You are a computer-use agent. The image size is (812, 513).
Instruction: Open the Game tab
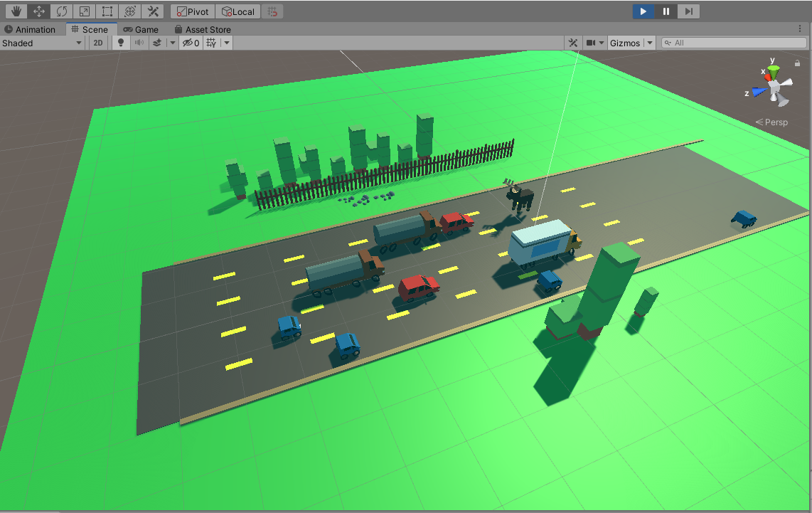[141, 30]
